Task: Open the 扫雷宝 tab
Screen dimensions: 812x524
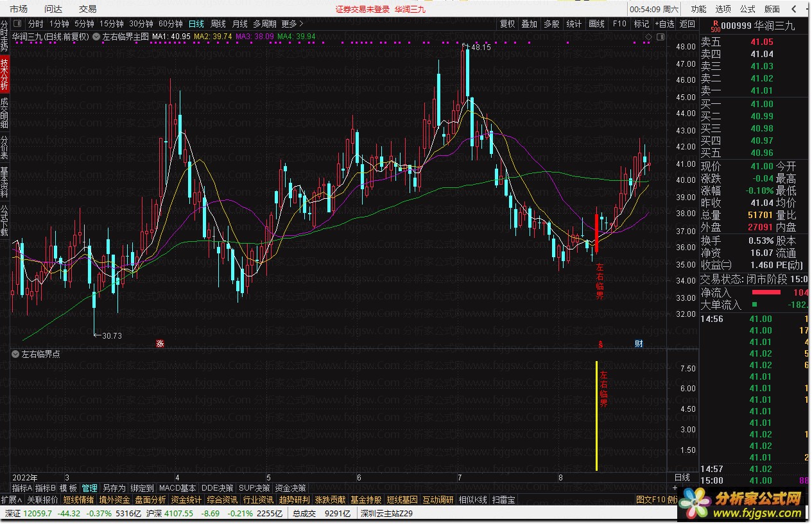Action: 503,500
